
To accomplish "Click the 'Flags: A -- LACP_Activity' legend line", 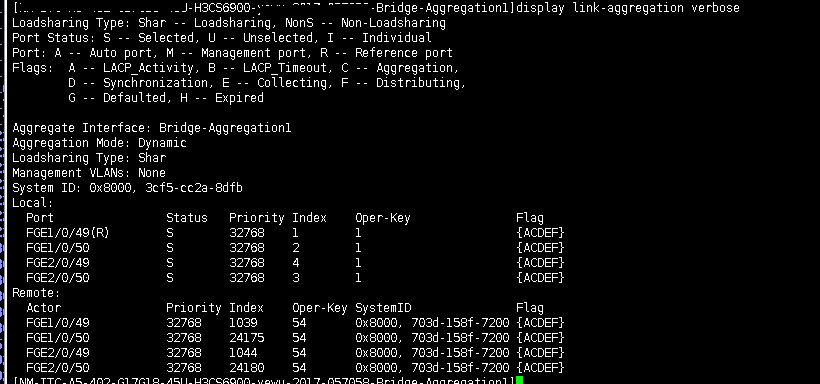I will [235, 68].
